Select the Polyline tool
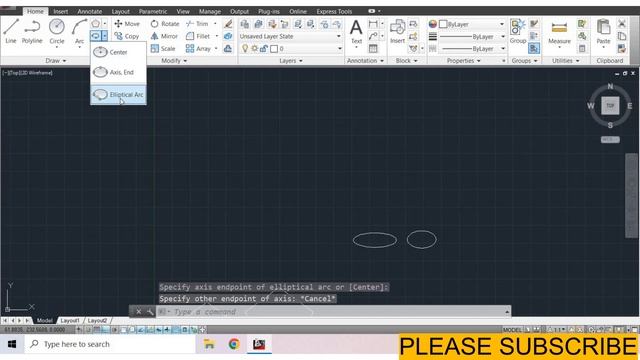Screen dimensions: 640x360 tap(32, 31)
